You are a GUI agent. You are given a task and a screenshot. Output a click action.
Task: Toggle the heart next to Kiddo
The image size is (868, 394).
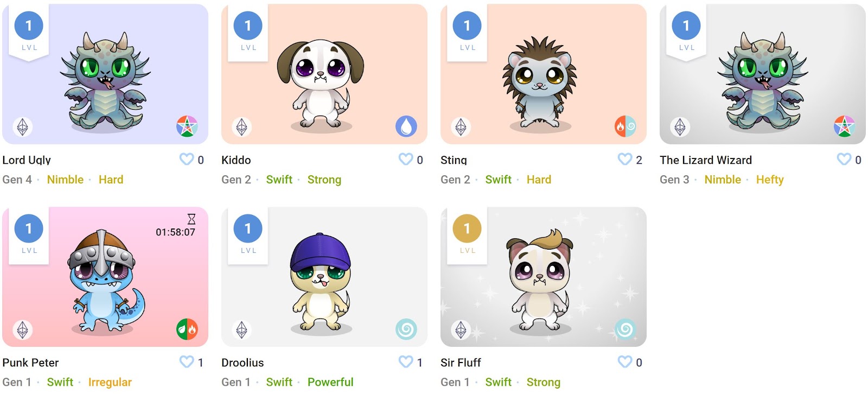click(406, 159)
